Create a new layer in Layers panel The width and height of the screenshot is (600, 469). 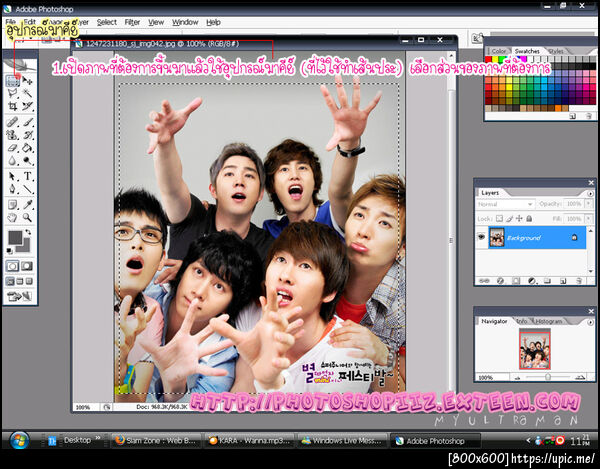(563, 281)
